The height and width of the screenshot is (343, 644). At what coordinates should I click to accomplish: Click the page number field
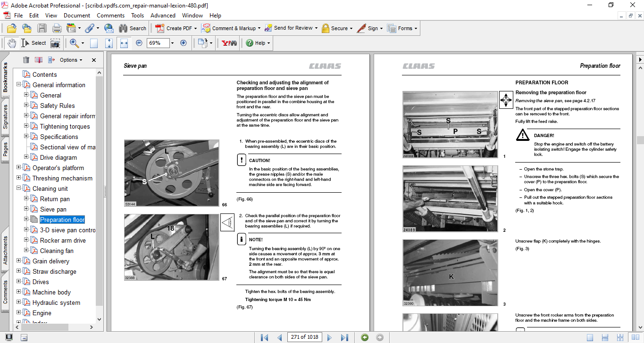click(304, 337)
